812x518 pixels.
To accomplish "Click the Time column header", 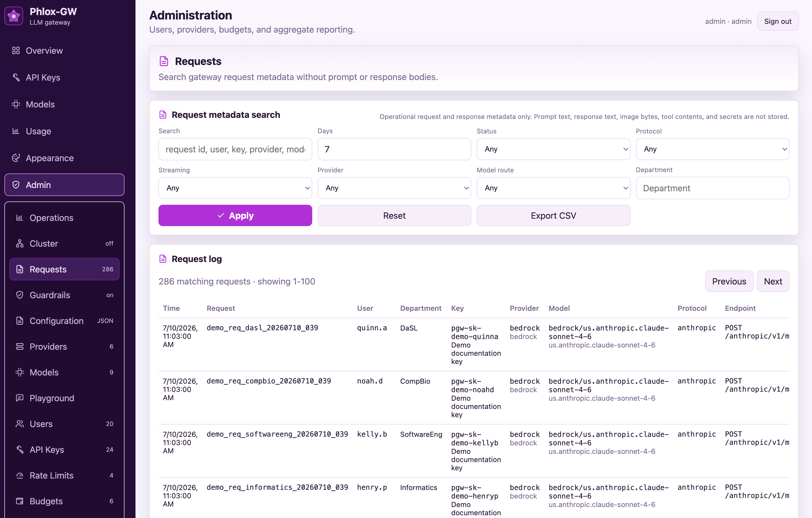I will coord(171,308).
